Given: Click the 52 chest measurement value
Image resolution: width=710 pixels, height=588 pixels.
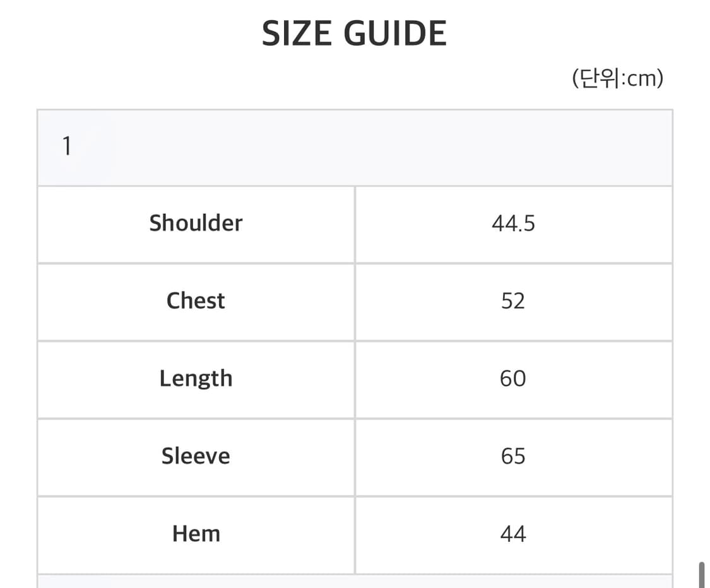Looking at the screenshot, I should [x=513, y=301].
